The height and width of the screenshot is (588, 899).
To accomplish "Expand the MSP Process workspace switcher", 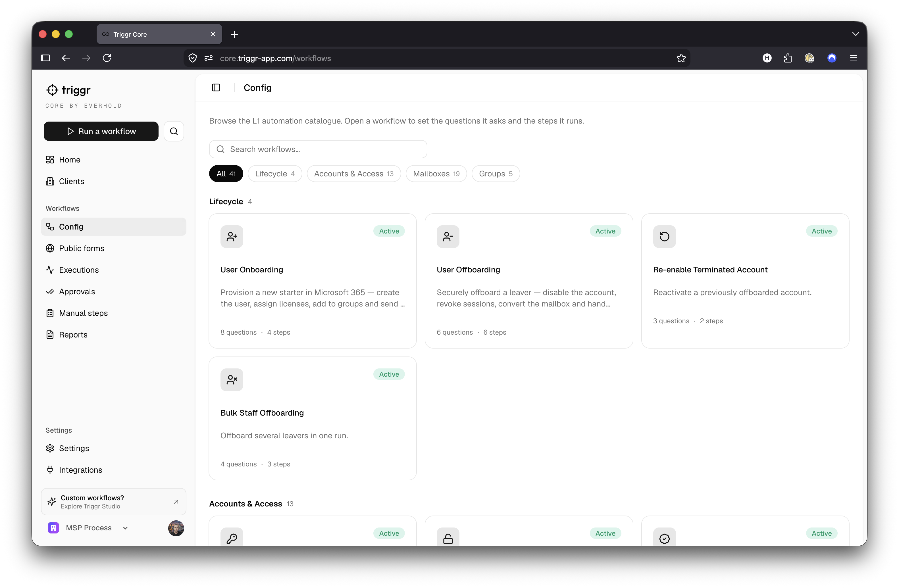I will pyautogui.click(x=125, y=528).
